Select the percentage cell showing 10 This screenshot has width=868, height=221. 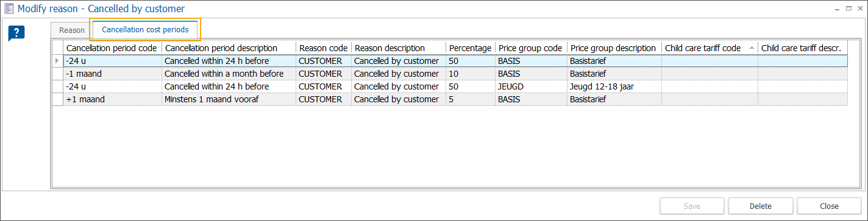click(471, 74)
